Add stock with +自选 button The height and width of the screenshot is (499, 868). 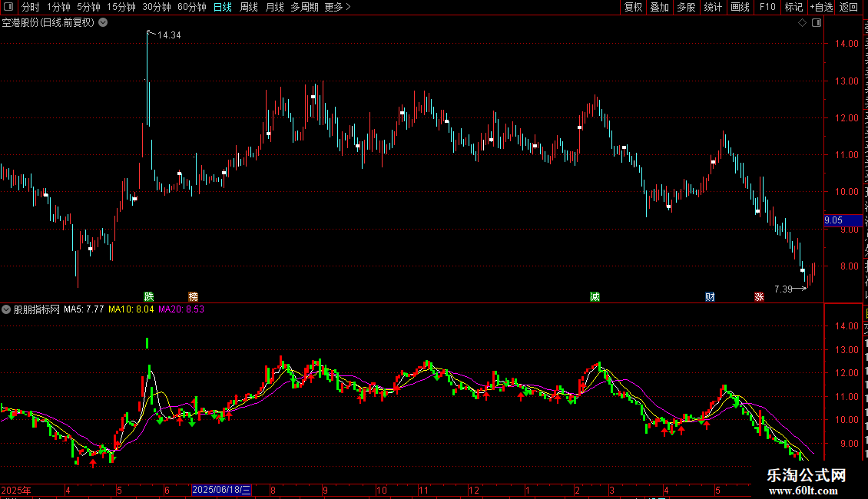(x=821, y=7)
